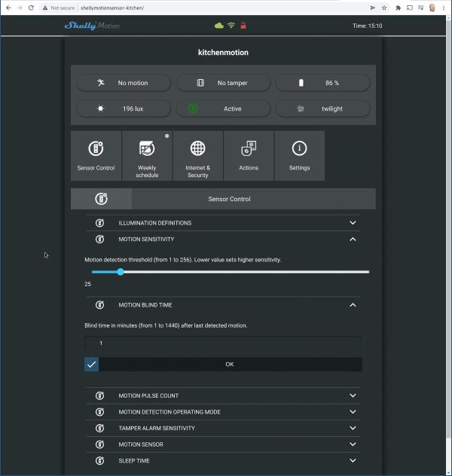Click the 86 % battery pill

point(322,83)
